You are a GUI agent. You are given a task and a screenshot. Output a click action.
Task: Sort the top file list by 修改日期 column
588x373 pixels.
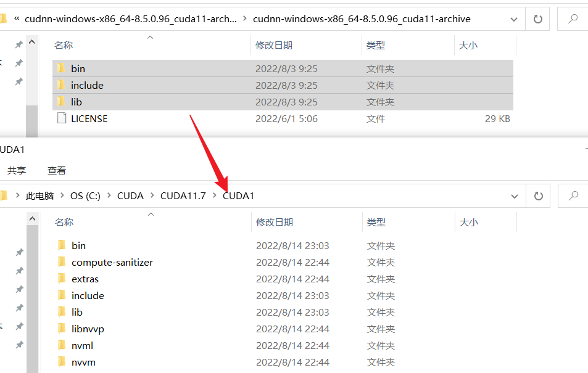click(x=274, y=45)
